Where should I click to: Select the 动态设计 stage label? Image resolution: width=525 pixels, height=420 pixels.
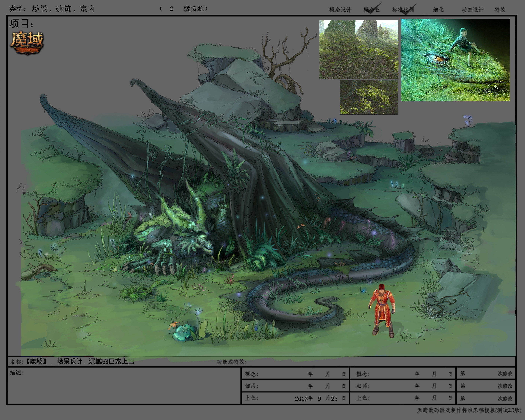click(x=472, y=10)
